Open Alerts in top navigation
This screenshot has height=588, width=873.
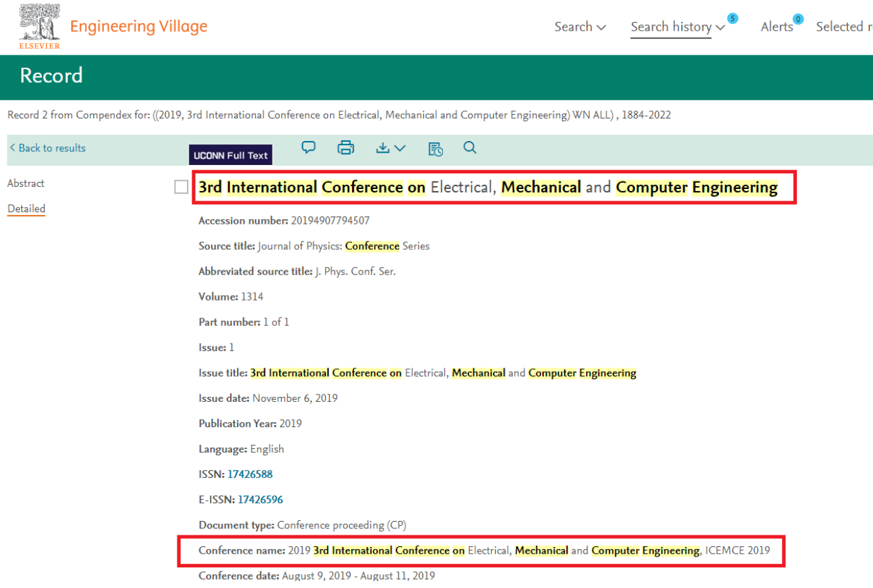pyautogui.click(x=777, y=27)
